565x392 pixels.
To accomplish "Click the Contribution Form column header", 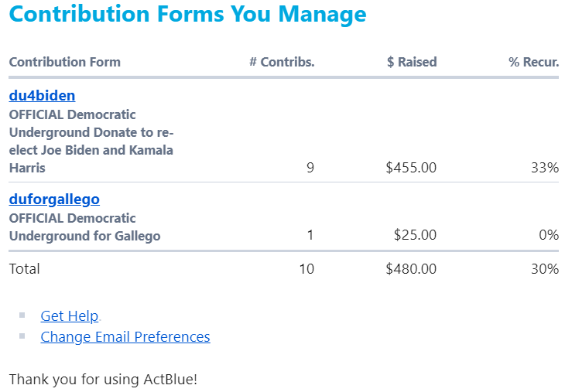I will click(64, 62).
